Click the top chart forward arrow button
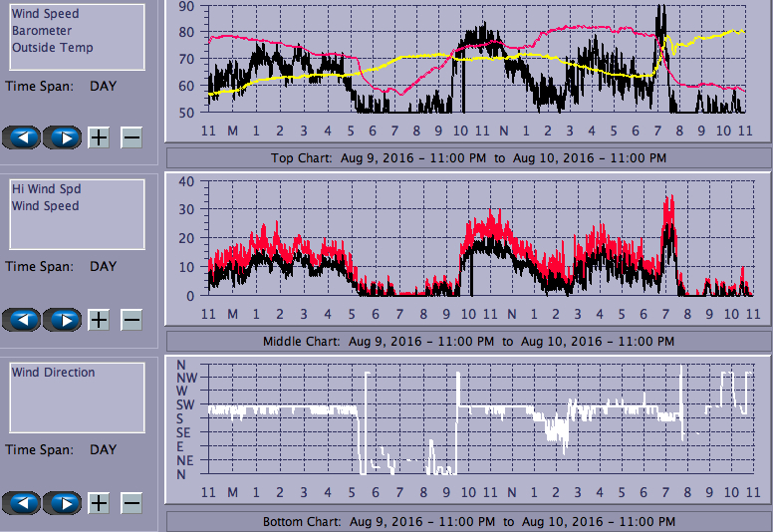 point(62,137)
